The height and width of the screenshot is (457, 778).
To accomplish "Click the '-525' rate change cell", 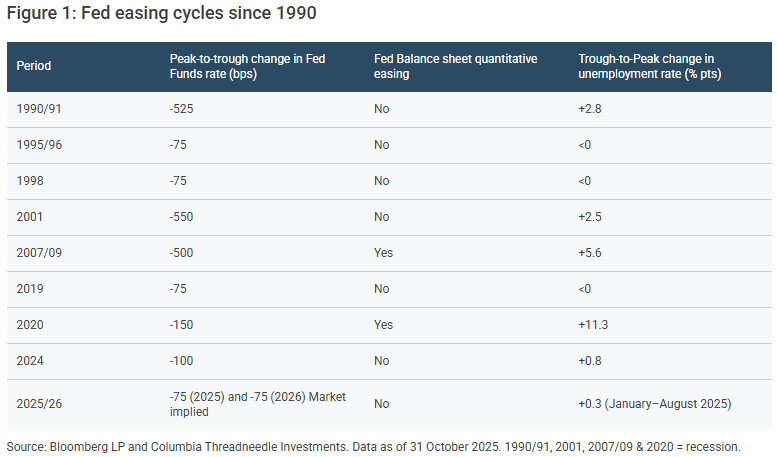I will tap(184, 109).
